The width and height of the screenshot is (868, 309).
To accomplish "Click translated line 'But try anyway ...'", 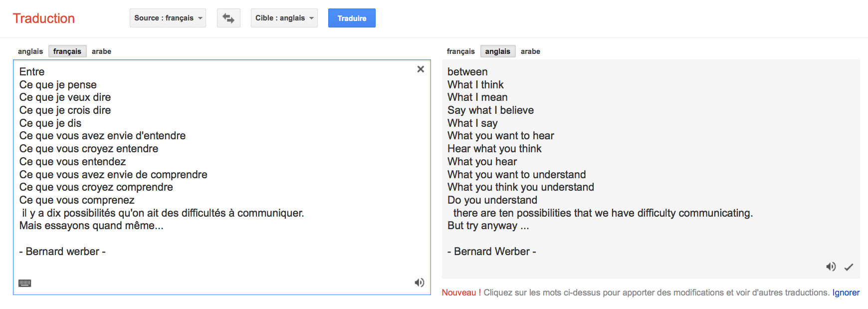I will tap(488, 226).
